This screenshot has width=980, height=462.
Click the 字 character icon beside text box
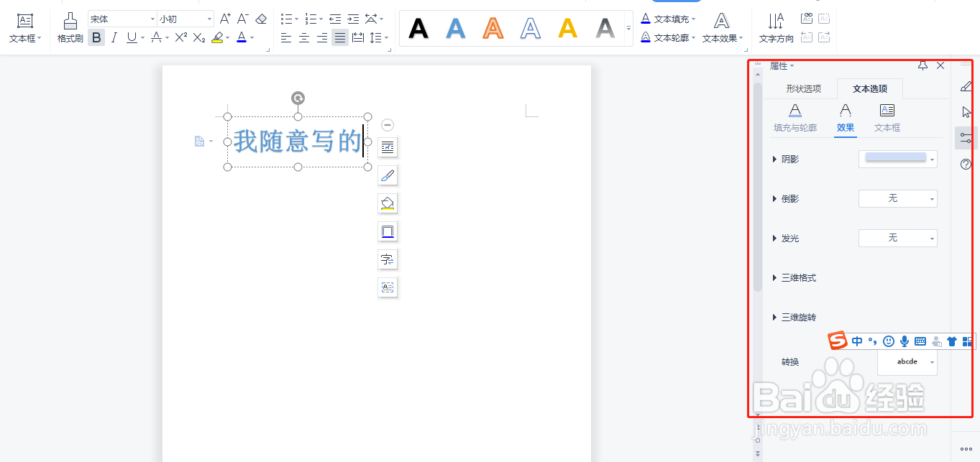[388, 259]
